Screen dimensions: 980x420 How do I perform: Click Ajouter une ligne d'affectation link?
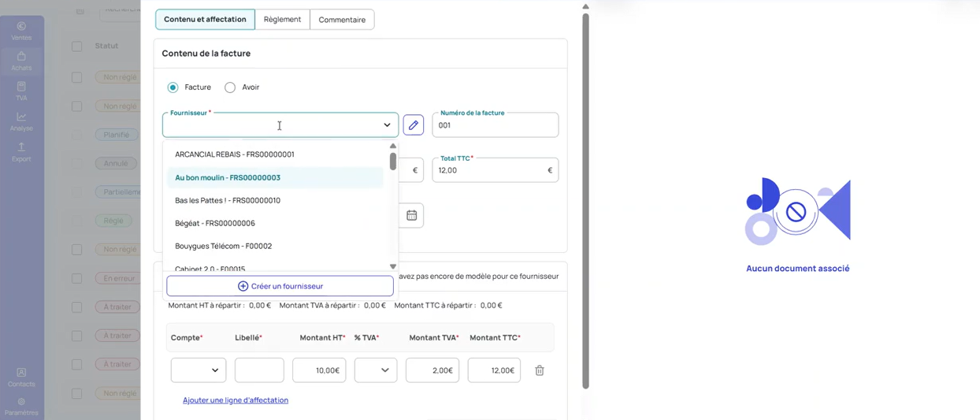236,400
